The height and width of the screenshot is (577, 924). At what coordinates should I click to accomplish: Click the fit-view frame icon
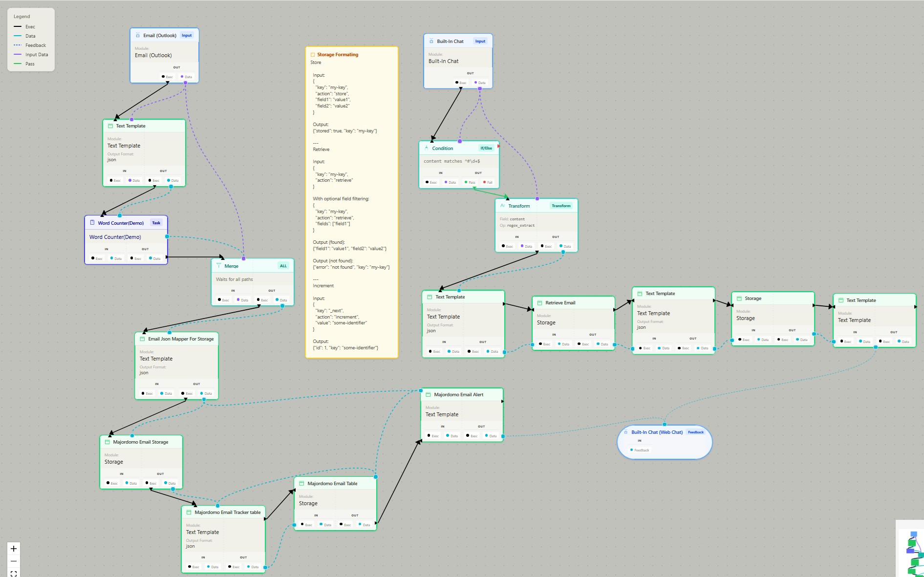point(14,573)
